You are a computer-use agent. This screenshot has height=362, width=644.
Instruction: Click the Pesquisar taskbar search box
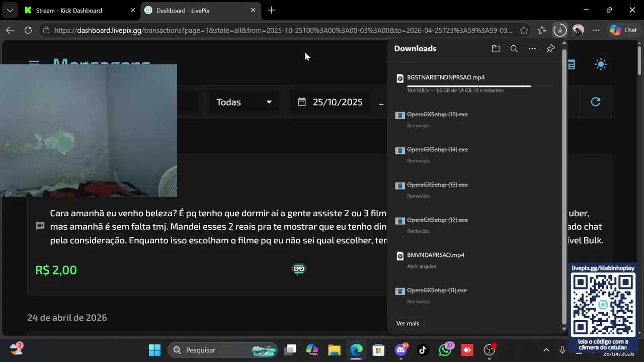pos(223,350)
